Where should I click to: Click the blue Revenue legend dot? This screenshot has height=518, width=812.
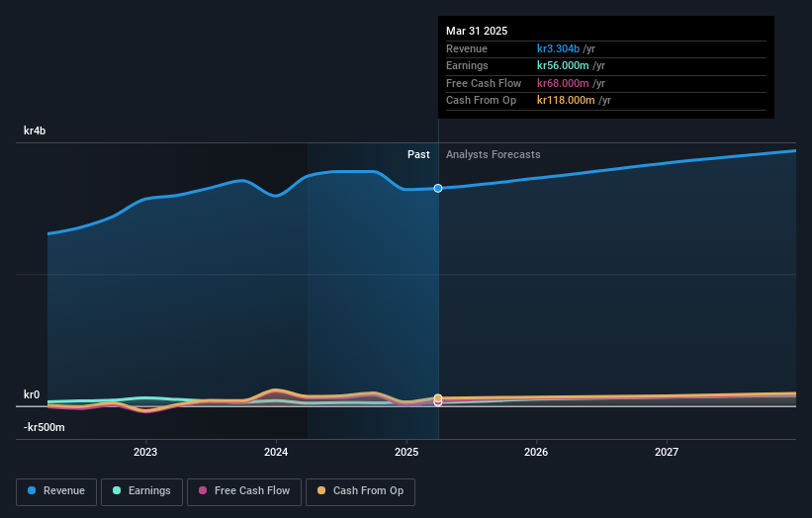(x=32, y=490)
